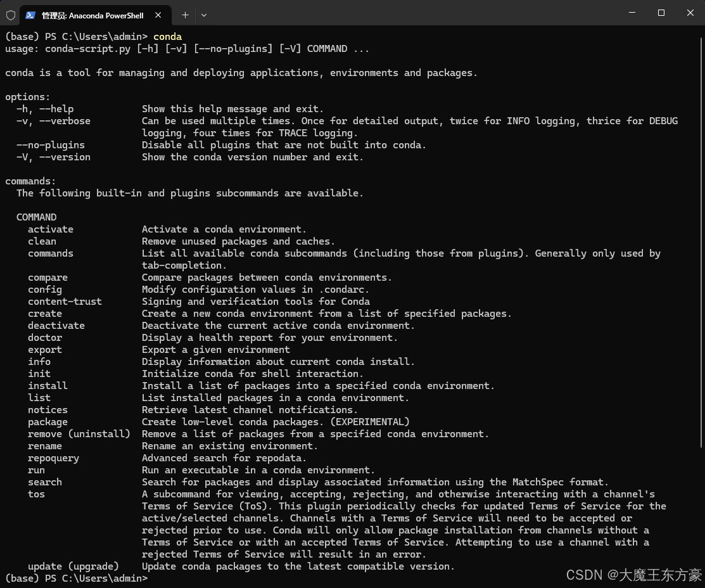Click the 'remove (uninstall)' command name

[79, 434]
